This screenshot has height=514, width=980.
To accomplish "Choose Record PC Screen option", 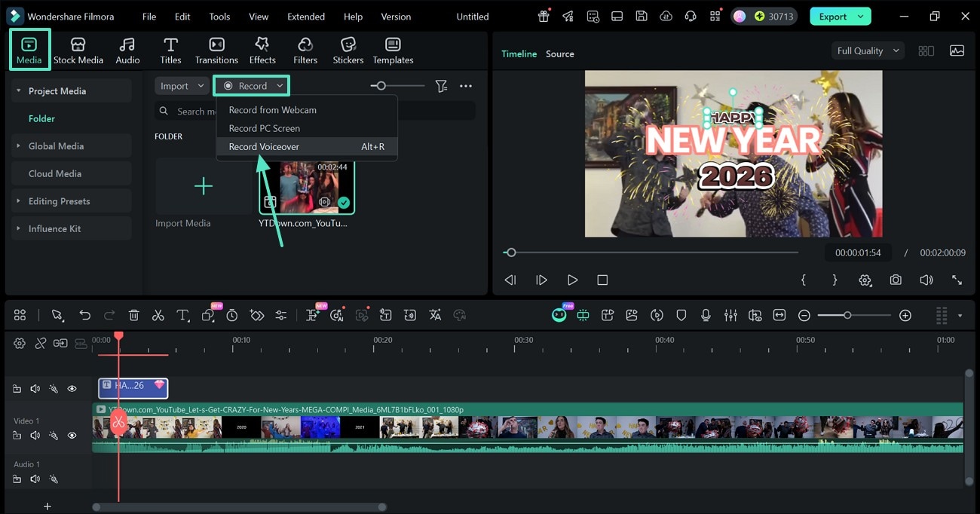I will tap(307, 128).
